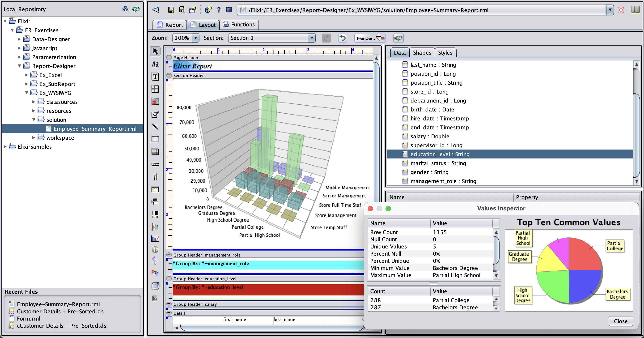Select the arrow pointer tool

(x=155, y=51)
